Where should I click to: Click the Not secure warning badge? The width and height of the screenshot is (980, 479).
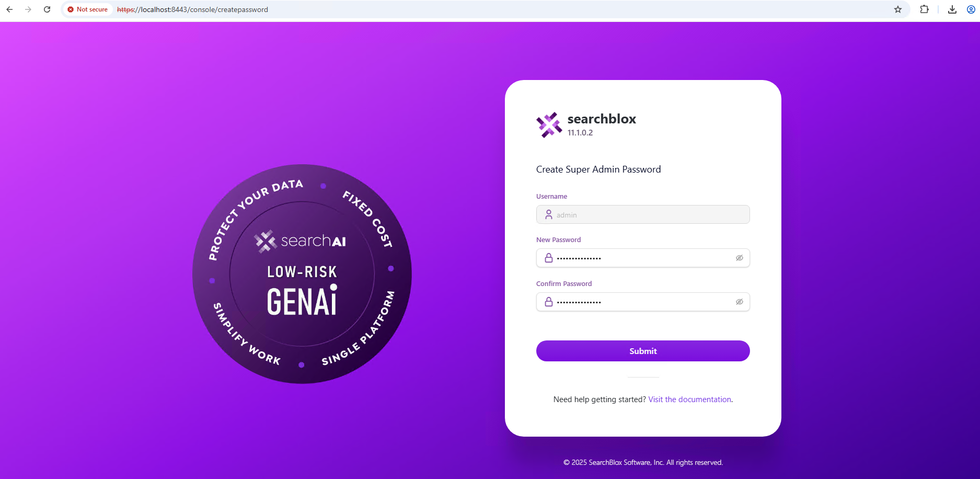tap(87, 9)
